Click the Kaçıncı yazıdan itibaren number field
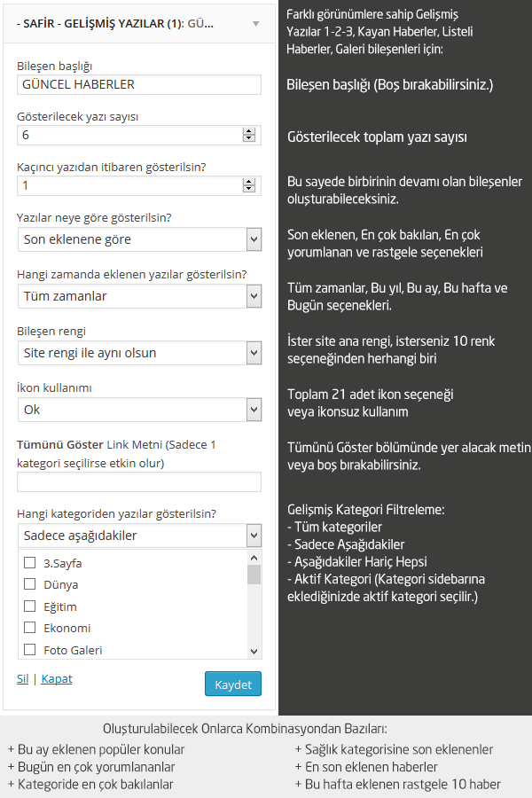Viewport: 532px width, 798px height. 139,185
